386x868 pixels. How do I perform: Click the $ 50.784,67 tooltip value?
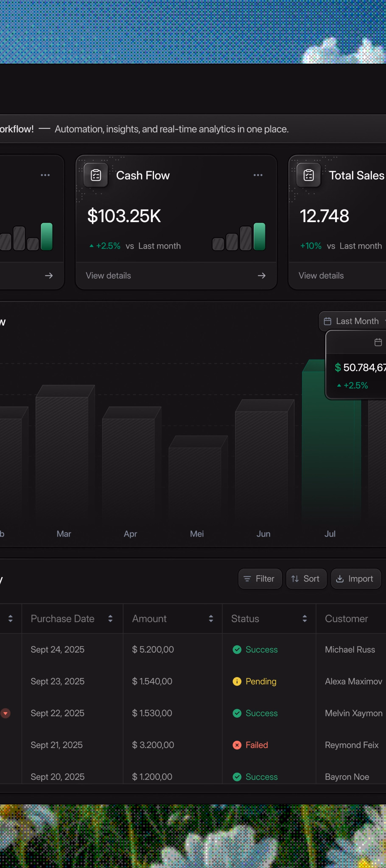coord(360,367)
